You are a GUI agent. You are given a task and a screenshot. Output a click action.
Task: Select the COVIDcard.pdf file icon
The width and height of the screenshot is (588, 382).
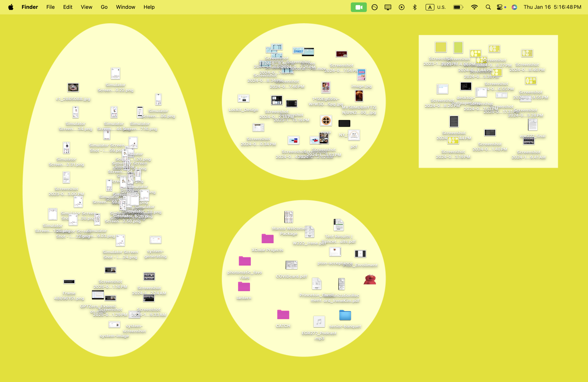(x=291, y=265)
